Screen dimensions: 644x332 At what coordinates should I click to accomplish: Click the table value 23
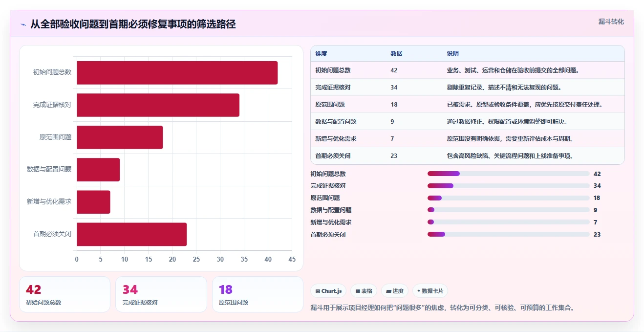[x=394, y=156]
